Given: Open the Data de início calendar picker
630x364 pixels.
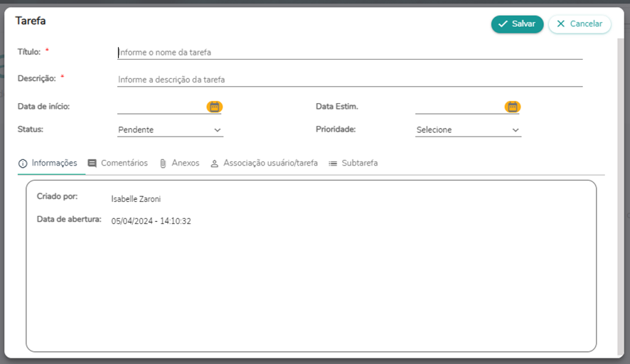Looking at the screenshot, I should (x=214, y=107).
